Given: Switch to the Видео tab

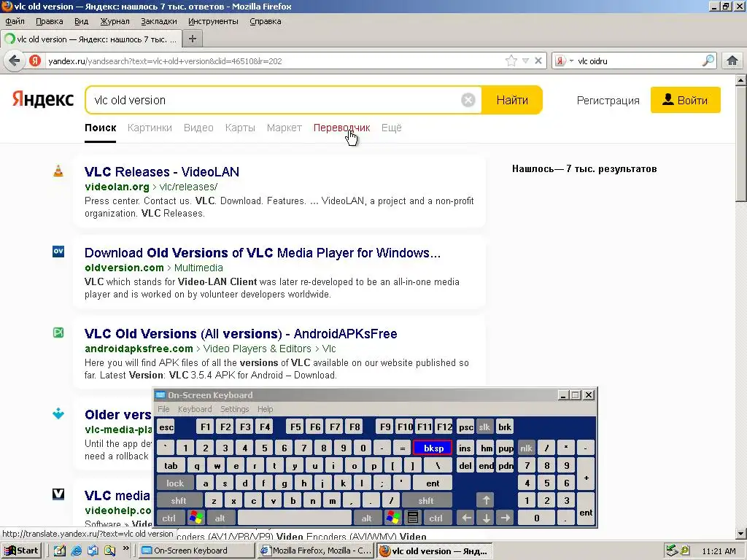Looking at the screenshot, I should click(198, 128).
